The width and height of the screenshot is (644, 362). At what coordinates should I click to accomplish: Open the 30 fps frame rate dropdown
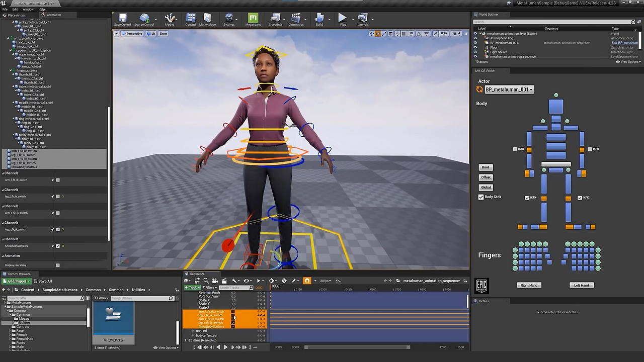click(x=327, y=281)
